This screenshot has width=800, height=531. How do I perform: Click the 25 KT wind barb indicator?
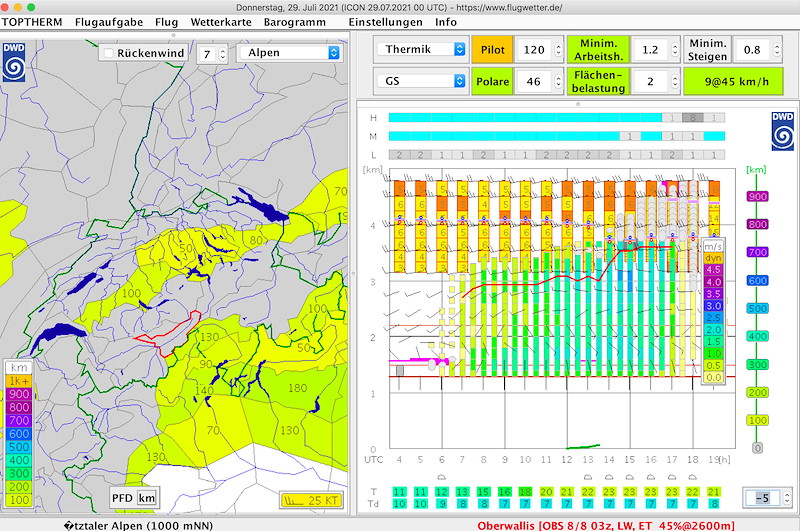(x=311, y=500)
